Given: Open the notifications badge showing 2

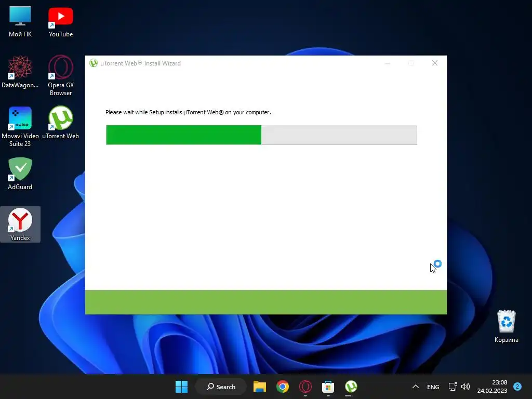Looking at the screenshot, I should pos(517,387).
